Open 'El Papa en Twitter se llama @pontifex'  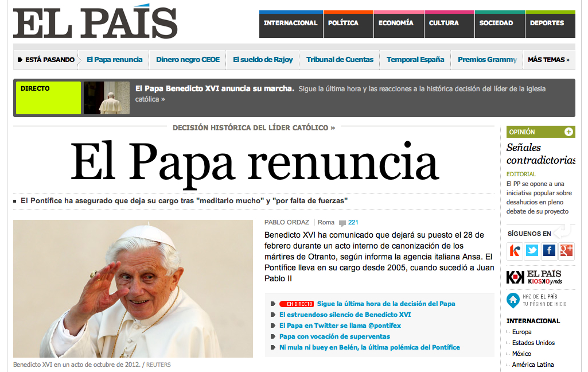point(340,325)
